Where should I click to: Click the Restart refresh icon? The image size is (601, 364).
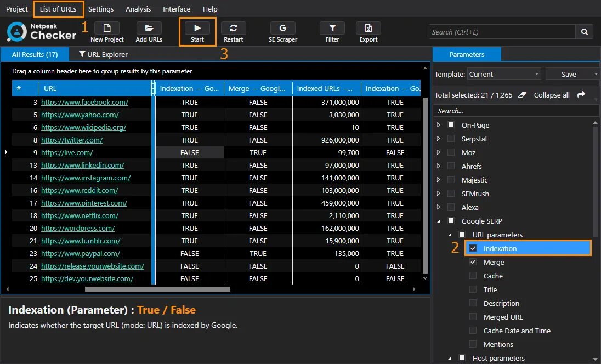pyautogui.click(x=233, y=28)
